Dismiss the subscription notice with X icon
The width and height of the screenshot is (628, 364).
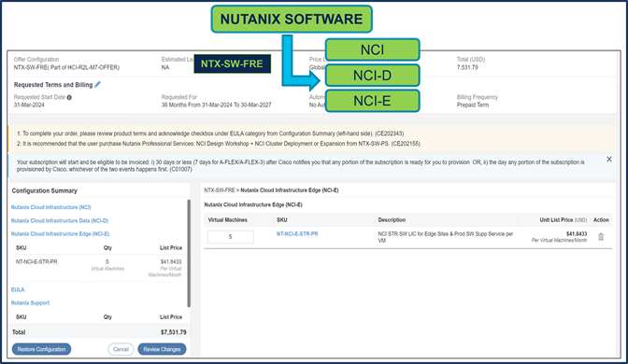tap(608, 160)
